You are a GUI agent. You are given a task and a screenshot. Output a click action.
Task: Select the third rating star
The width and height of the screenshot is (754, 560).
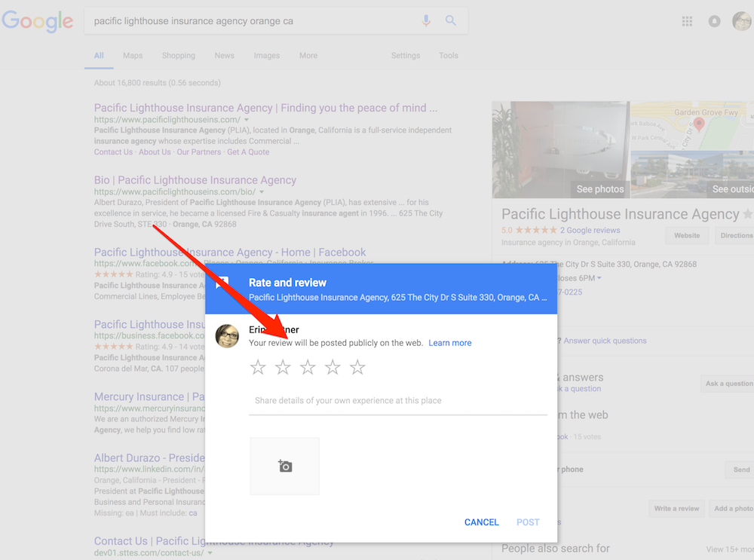(308, 367)
